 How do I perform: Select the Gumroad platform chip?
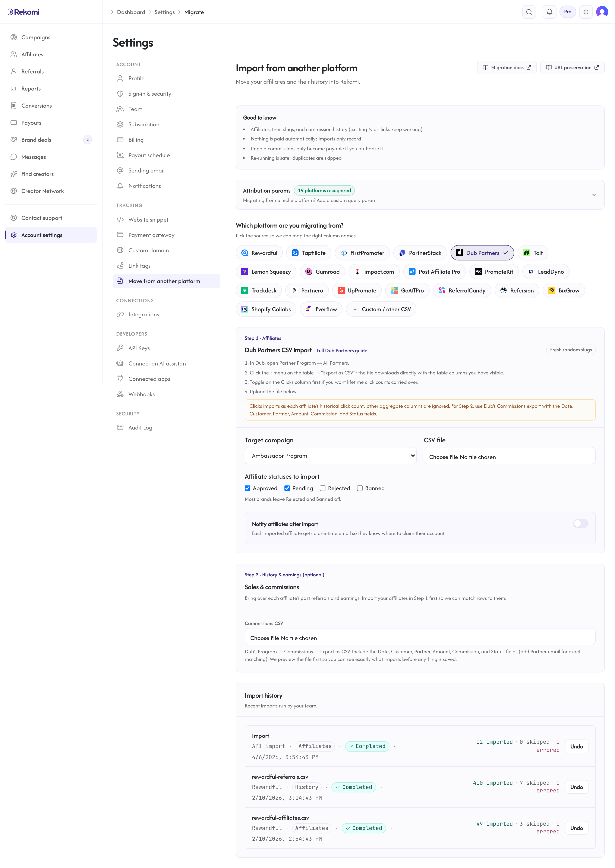point(323,272)
